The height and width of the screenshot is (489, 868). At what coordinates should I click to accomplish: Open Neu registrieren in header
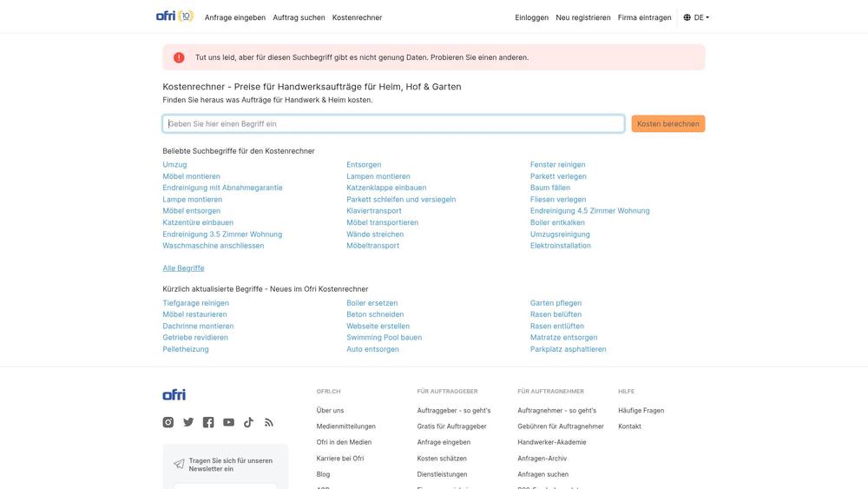[x=583, y=17]
